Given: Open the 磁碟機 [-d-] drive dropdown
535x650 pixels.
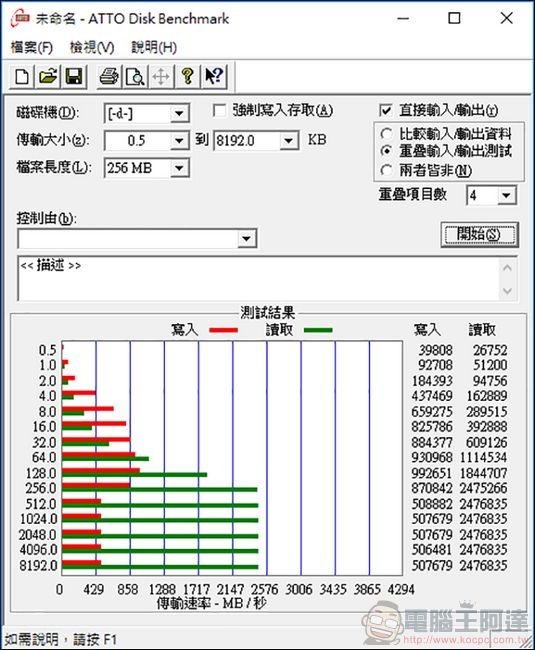Looking at the screenshot, I should [x=179, y=113].
